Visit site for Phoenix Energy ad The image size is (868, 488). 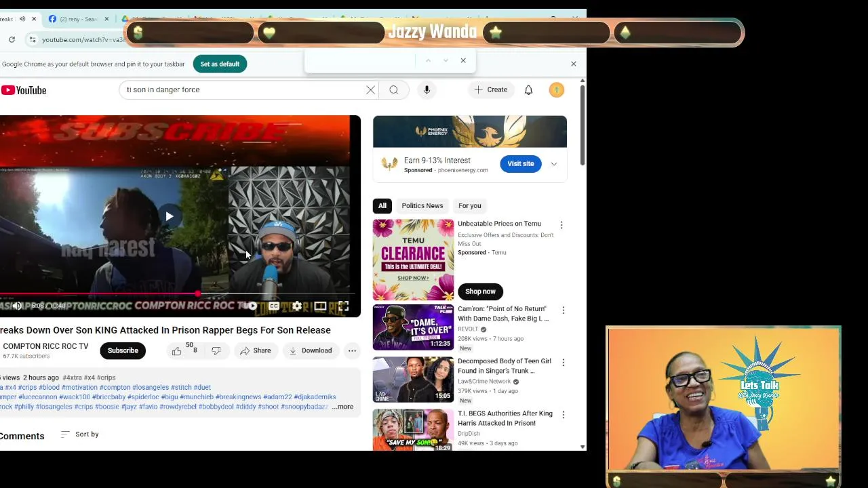(521, 163)
